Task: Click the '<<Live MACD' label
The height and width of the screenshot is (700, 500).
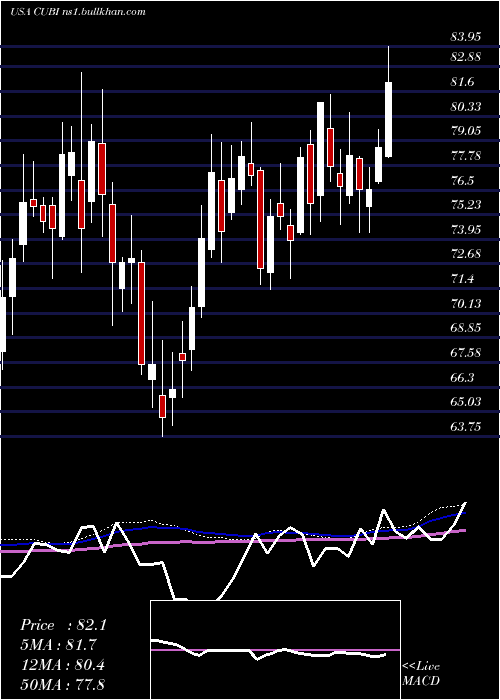Action: (421, 674)
